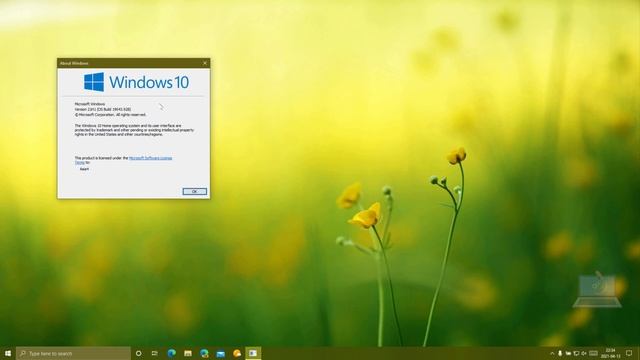Screen dimensions: 640x360
Task: Open the volume tray icon
Action: [584, 353]
